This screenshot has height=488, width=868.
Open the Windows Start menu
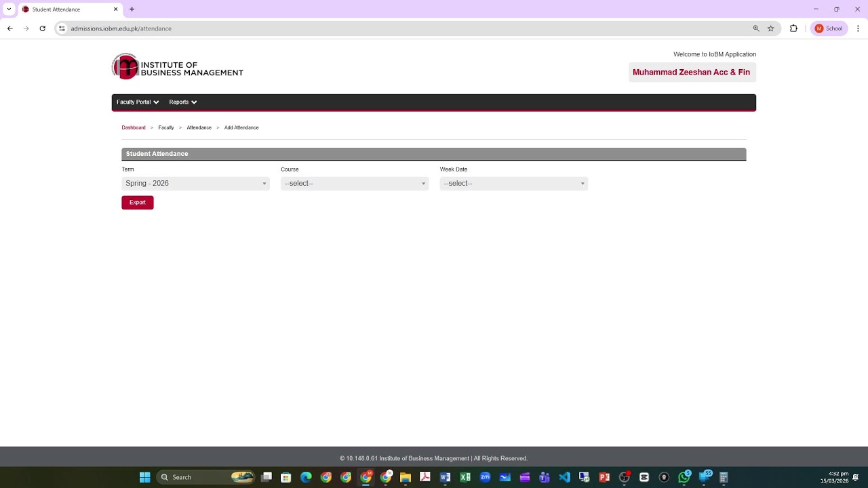click(x=144, y=477)
